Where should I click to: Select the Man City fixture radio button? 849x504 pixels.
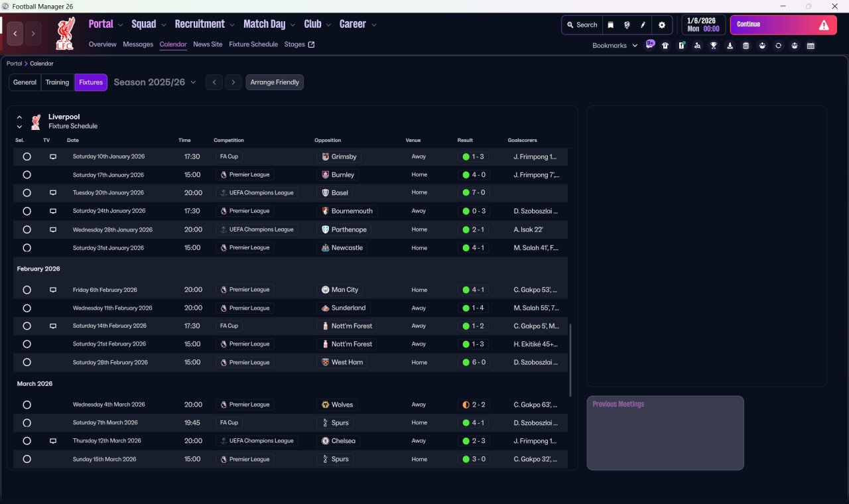(x=27, y=290)
